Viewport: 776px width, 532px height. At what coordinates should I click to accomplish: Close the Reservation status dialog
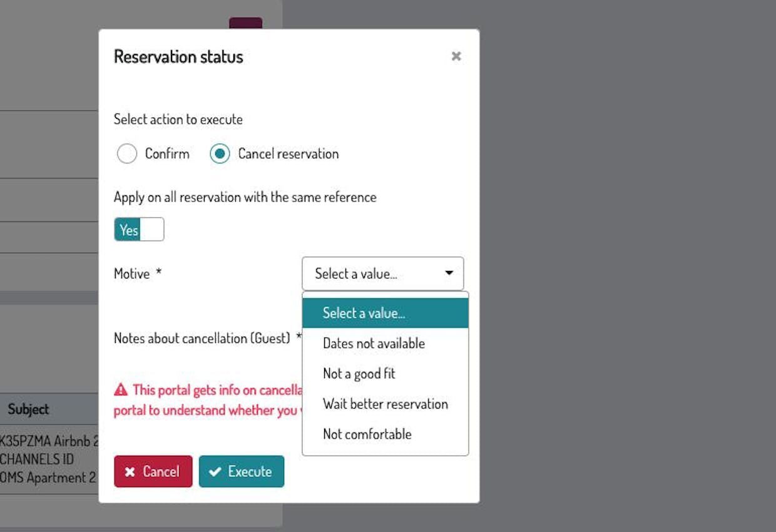456,56
